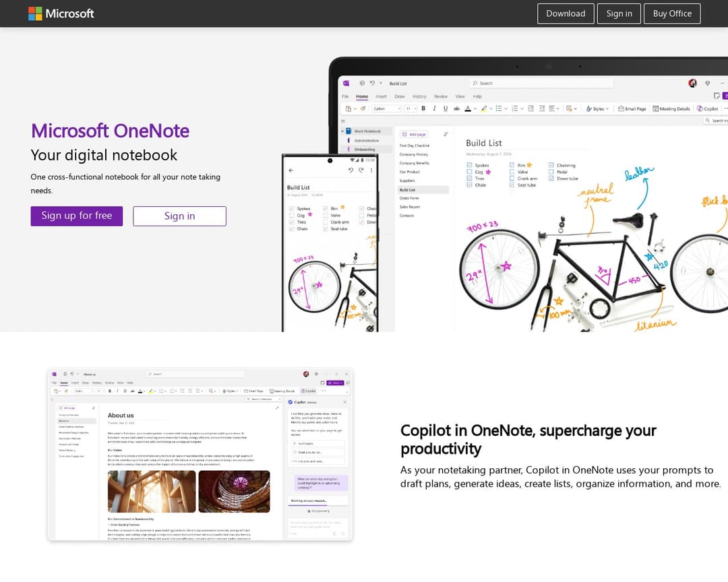The width and height of the screenshot is (728, 582).
Task: Open the font color swatch
Action: tap(467, 108)
